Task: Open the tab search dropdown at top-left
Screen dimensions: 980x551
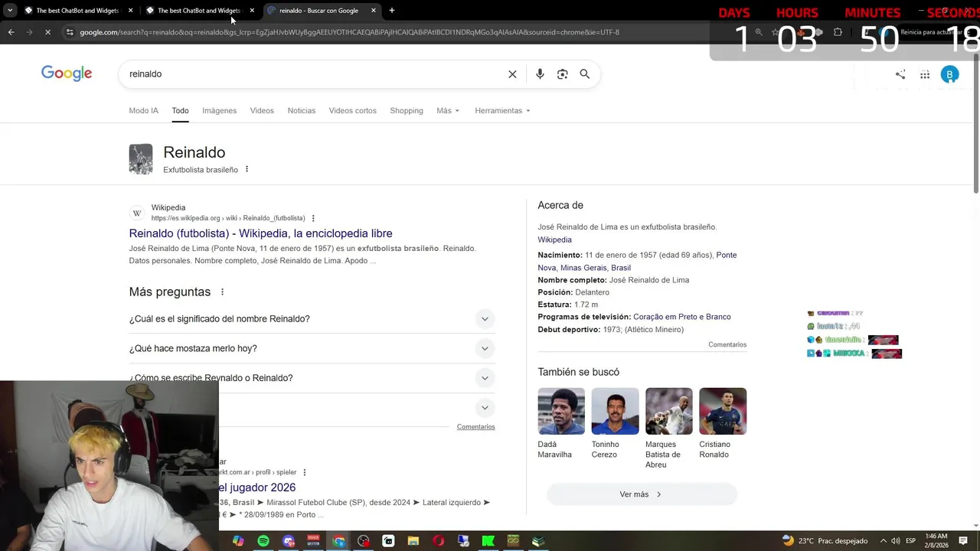Action: coord(9,11)
